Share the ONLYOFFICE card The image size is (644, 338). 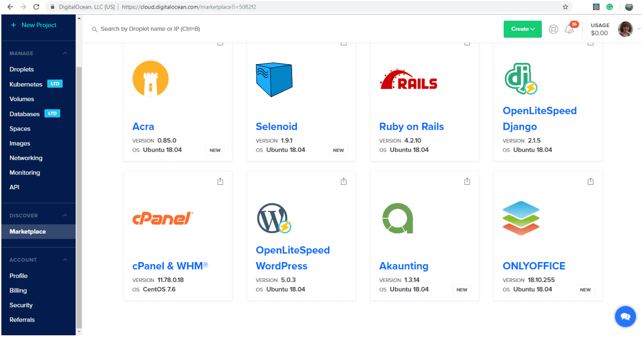pyautogui.click(x=590, y=181)
